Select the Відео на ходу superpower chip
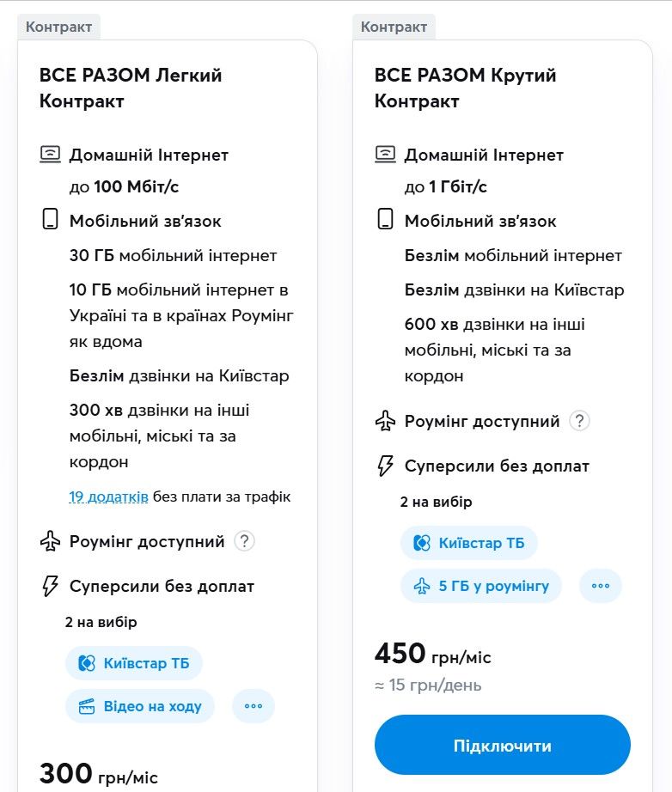The width and height of the screenshot is (672, 792). tap(139, 706)
